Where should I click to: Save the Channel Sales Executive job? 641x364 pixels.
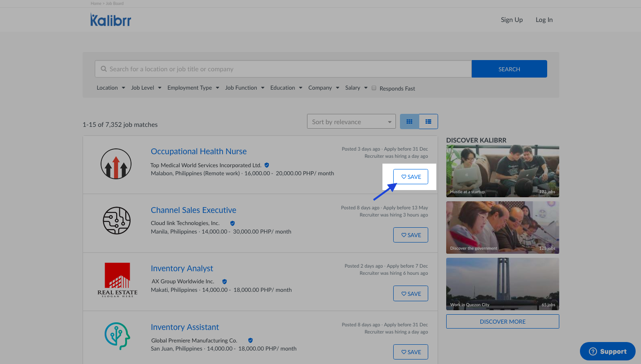click(411, 235)
